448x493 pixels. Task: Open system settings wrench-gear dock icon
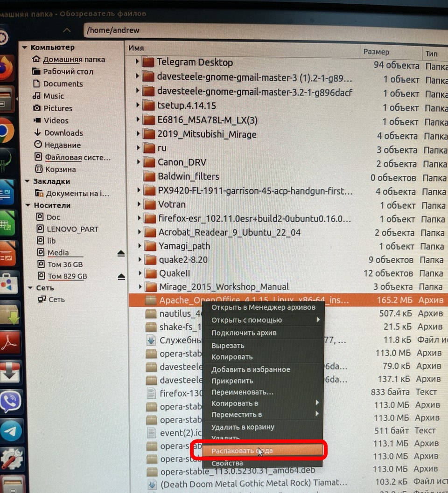[12, 459]
